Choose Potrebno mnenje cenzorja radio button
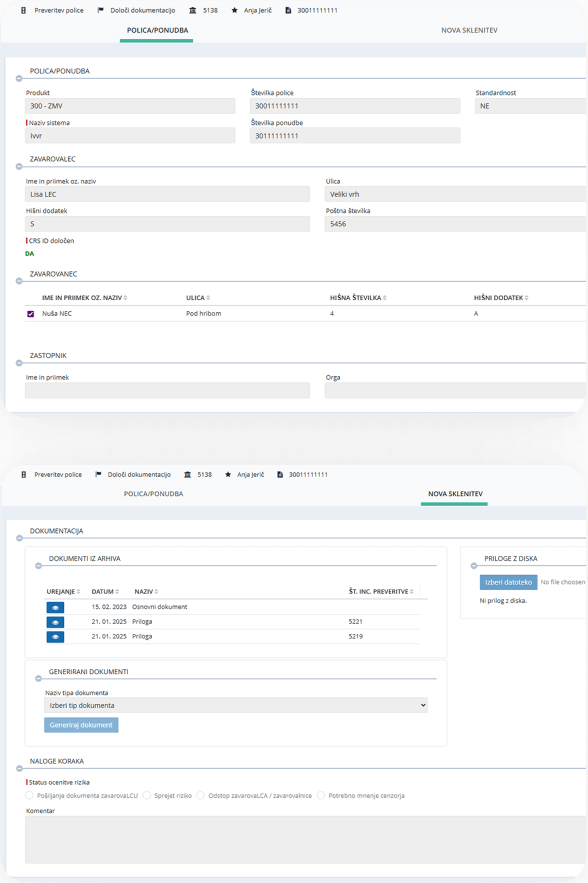The width and height of the screenshot is (588, 883). pos(321,796)
